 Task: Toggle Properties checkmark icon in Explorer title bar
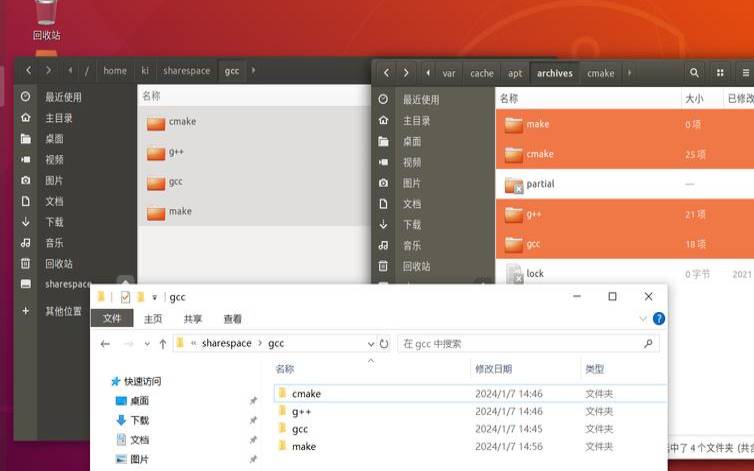tap(125, 297)
